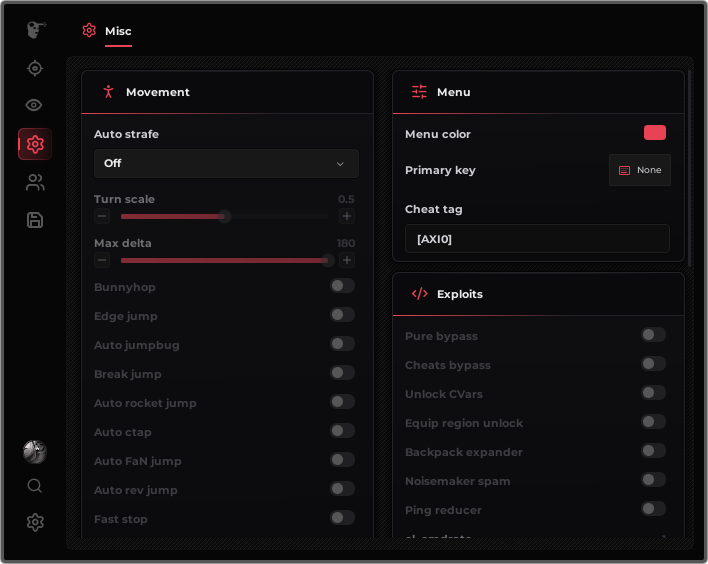Open the visuals eye sidebar icon

click(34, 105)
